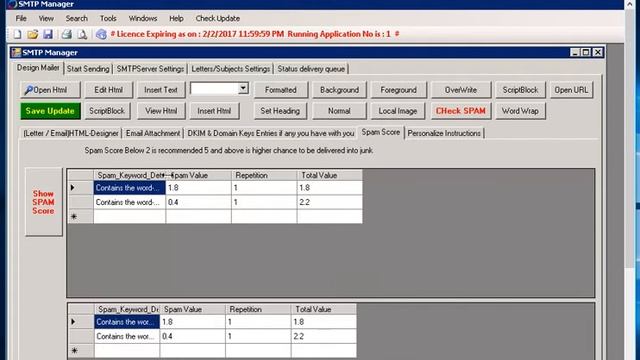
Task: Click the Open folder toolbar icon
Action: [x=33, y=34]
